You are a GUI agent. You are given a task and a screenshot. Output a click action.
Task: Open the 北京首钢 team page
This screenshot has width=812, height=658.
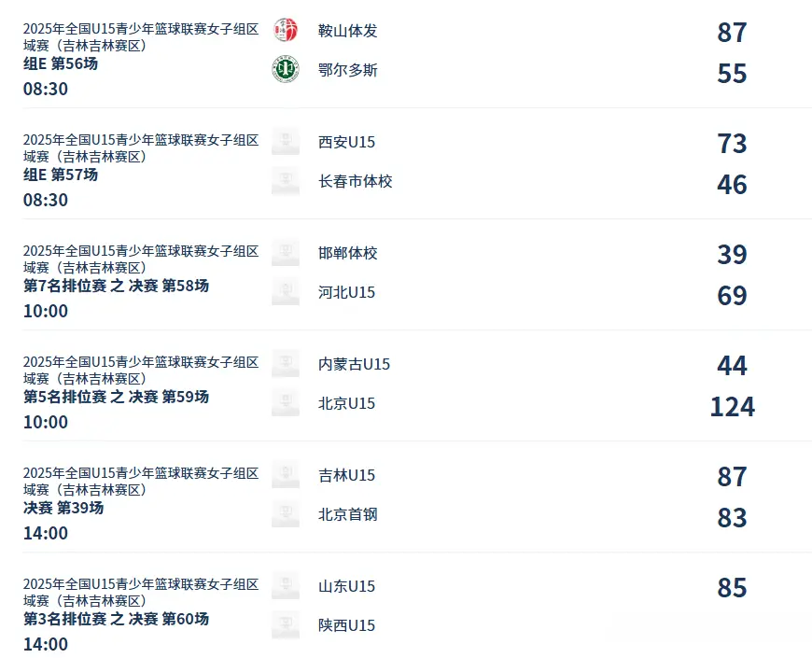(348, 514)
